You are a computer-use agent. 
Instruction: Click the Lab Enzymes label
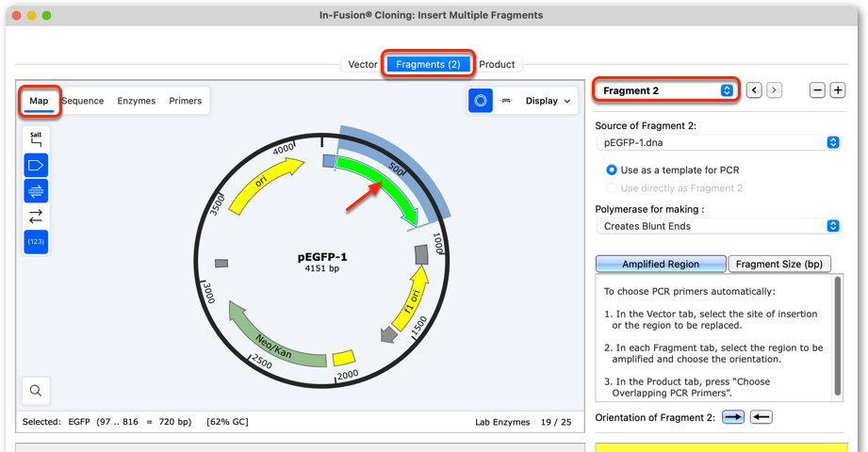(x=502, y=422)
